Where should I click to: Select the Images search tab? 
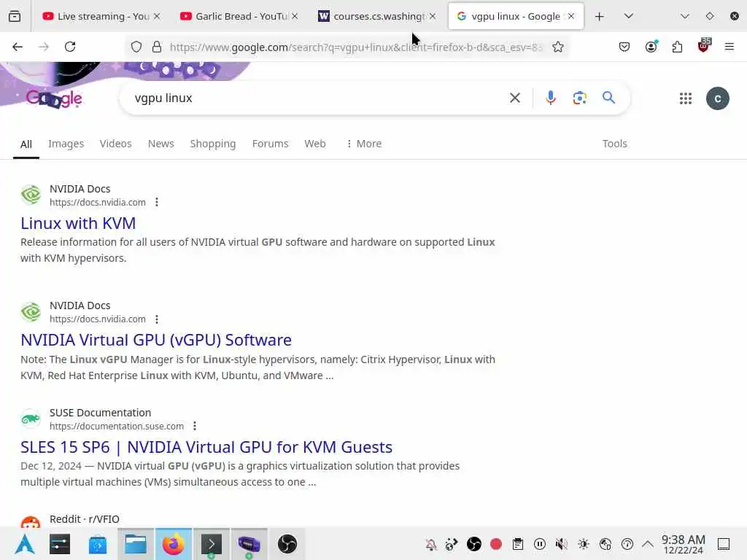[66, 144]
